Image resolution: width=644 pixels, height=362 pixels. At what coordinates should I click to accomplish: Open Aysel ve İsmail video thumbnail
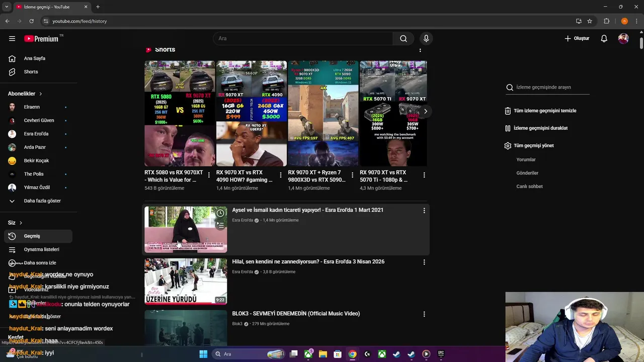(x=186, y=230)
